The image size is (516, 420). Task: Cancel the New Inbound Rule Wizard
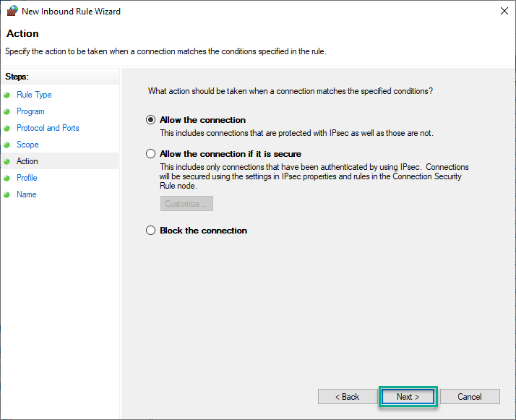pos(470,397)
